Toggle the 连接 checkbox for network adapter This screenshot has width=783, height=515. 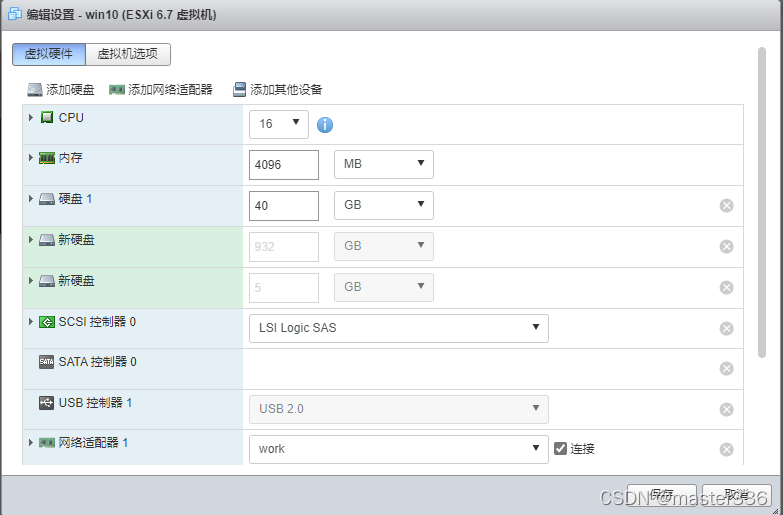pyautogui.click(x=560, y=449)
